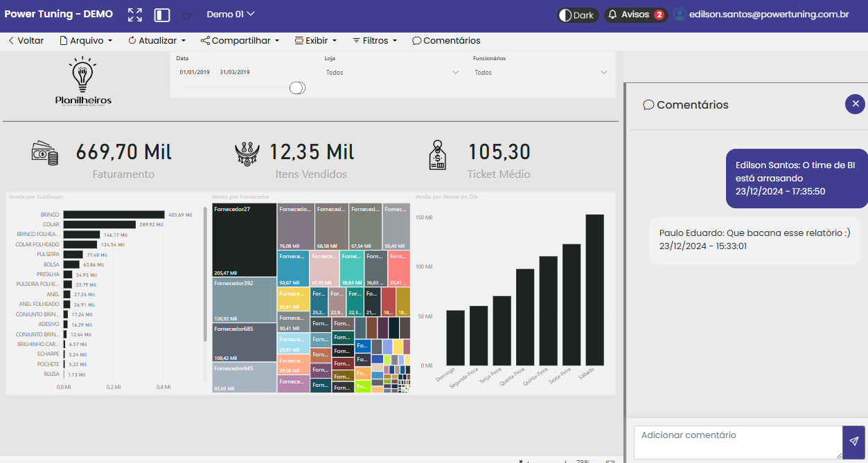Viewport: 868px width, 463px height.
Task: Go back using Voltar button
Action: [26, 41]
